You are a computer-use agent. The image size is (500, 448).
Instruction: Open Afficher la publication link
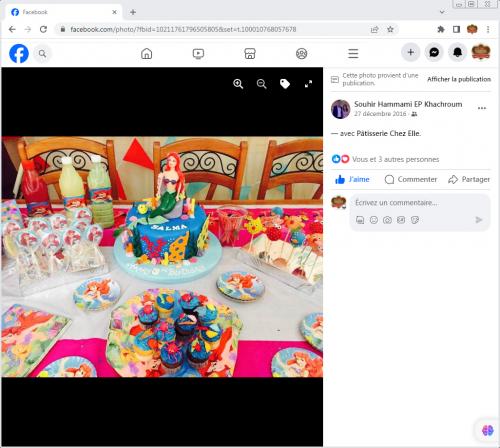[459, 79]
